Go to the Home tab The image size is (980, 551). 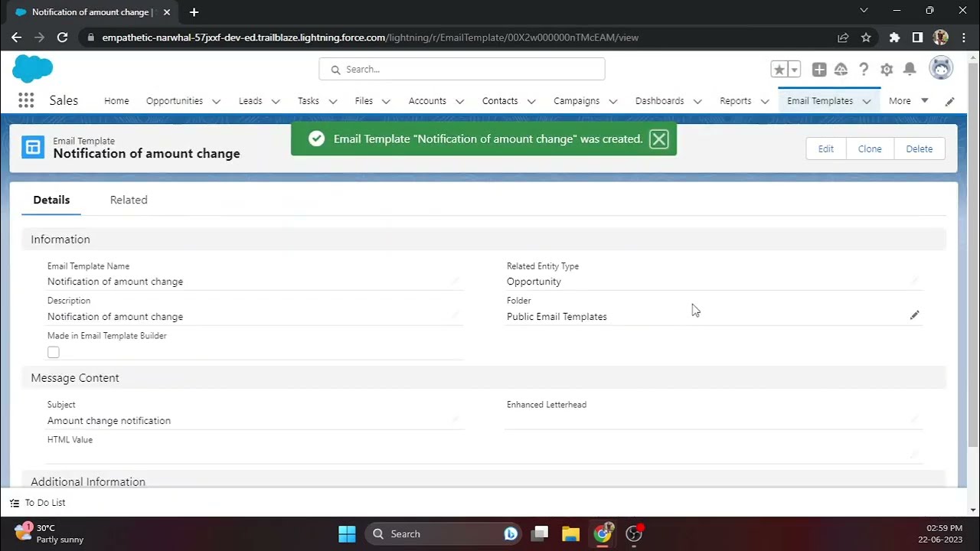[x=116, y=101]
